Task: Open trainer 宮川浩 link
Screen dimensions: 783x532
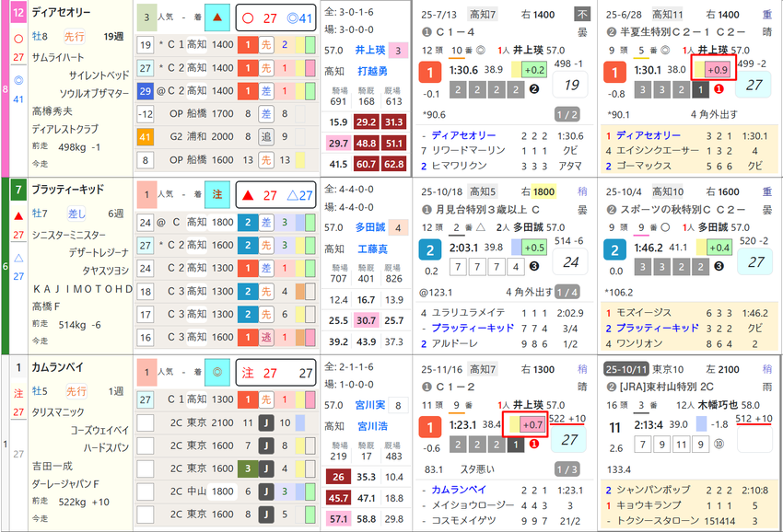Action: coord(372,426)
